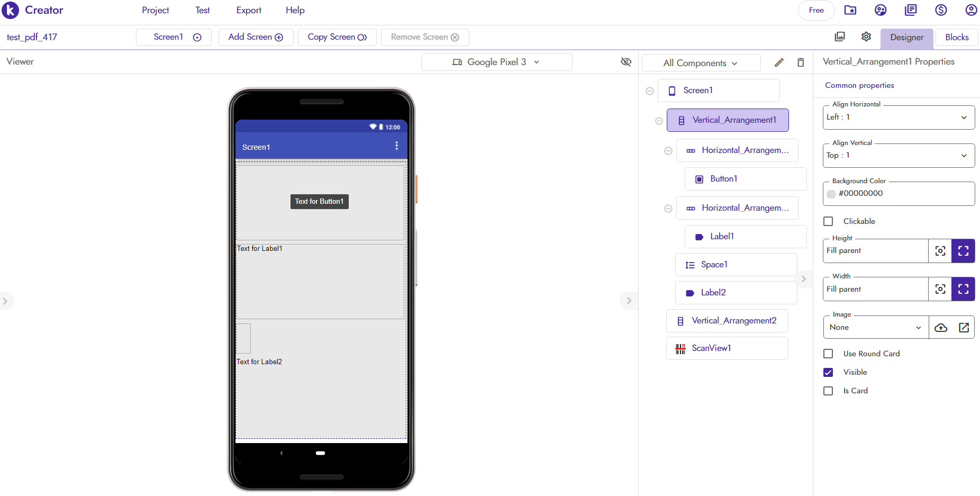Collapse the Vertical_Arrangement1 tree node
Image resolution: width=980 pixels, height=496 pixels.
659,121
